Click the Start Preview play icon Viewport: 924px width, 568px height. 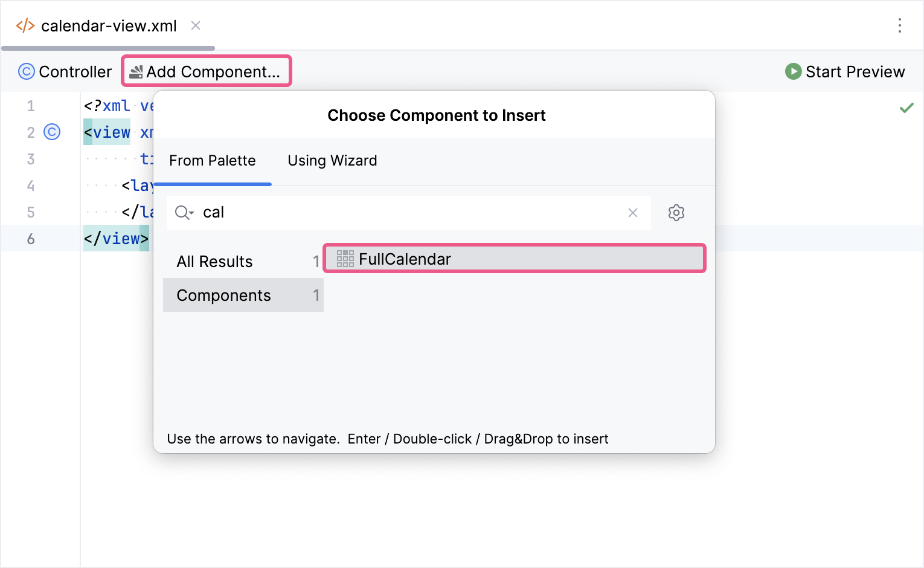pyautogui.click(x=794, y=71)
